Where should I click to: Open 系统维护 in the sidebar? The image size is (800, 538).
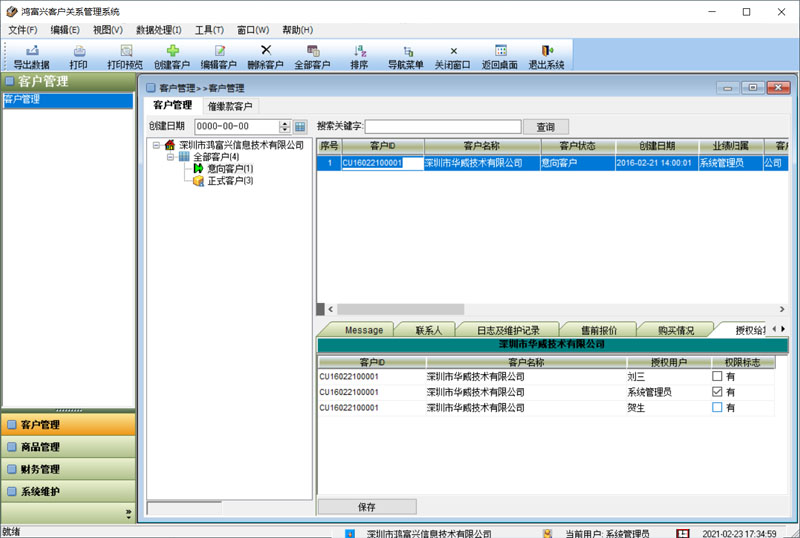pyautogui.click(x=68, y=492)
